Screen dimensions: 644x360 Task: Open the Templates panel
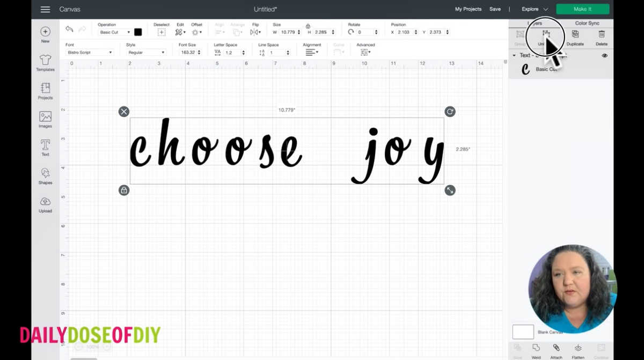(45, 60)
